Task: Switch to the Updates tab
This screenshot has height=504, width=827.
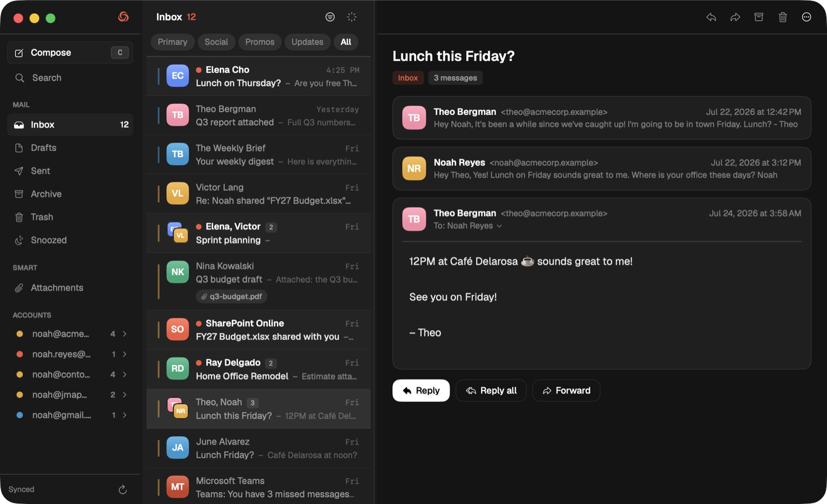Action: click(x=307, y=42)
